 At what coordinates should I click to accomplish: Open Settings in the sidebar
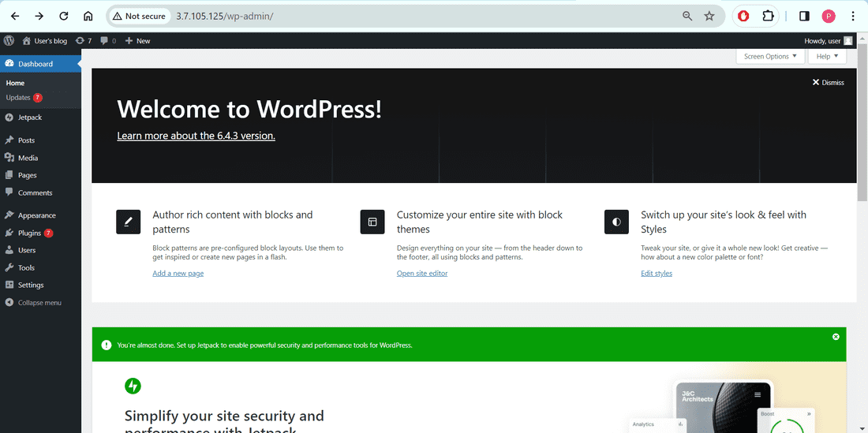(40, 285)
